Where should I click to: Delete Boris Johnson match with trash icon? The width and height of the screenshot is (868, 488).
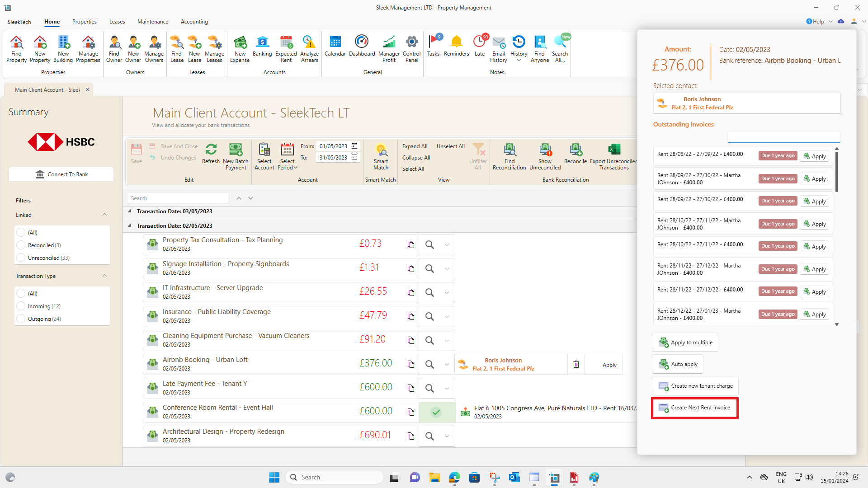576,364
